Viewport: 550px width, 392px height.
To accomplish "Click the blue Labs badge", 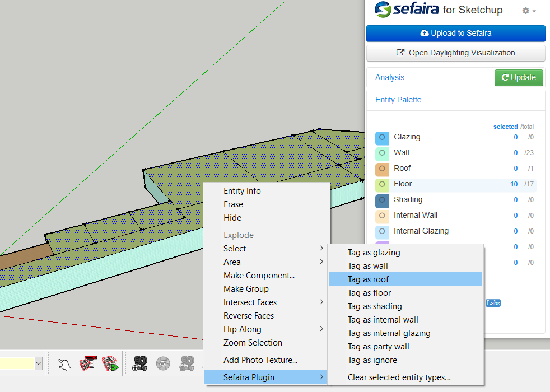I will (493, 303).
